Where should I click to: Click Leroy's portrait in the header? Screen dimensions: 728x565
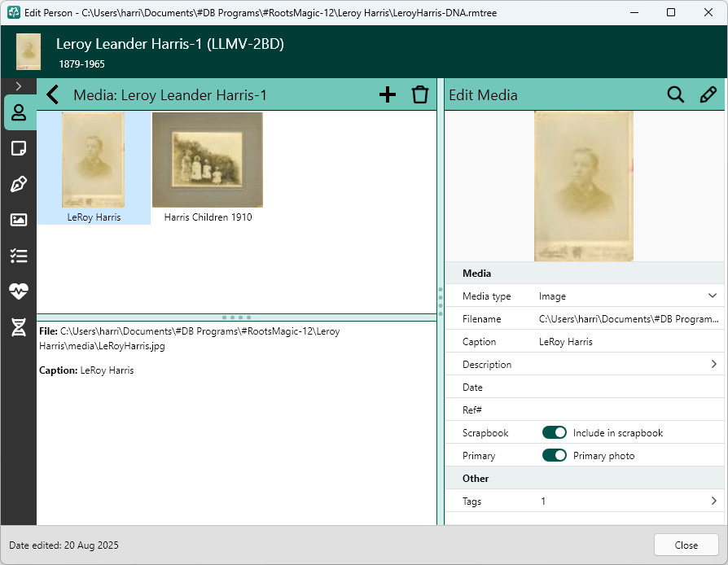tap(29, 51)
